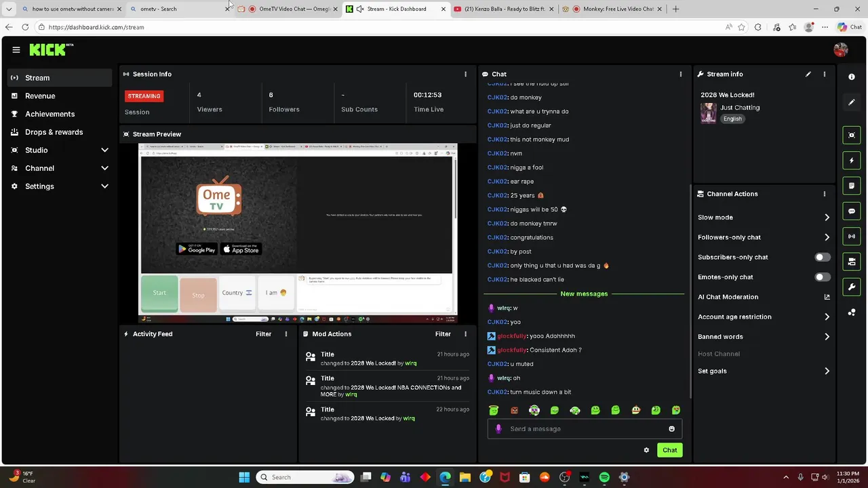
Task: Open Banned words settings arrow
Action: click(827, 337)
